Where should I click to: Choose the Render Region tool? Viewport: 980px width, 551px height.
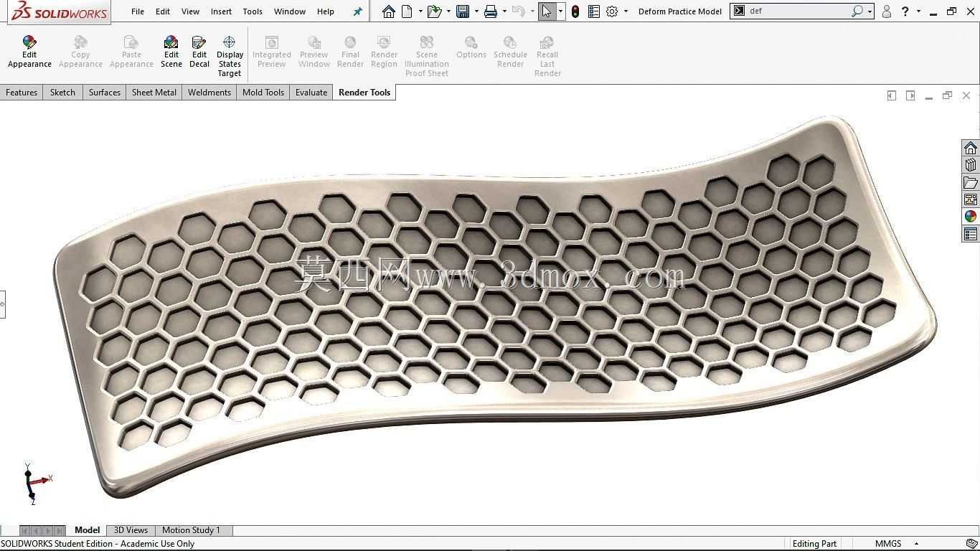[x=384, y=52]
